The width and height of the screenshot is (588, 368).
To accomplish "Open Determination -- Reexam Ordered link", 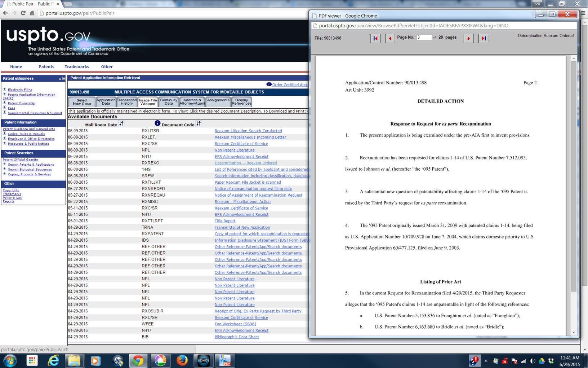I will [x=246, y=163].
